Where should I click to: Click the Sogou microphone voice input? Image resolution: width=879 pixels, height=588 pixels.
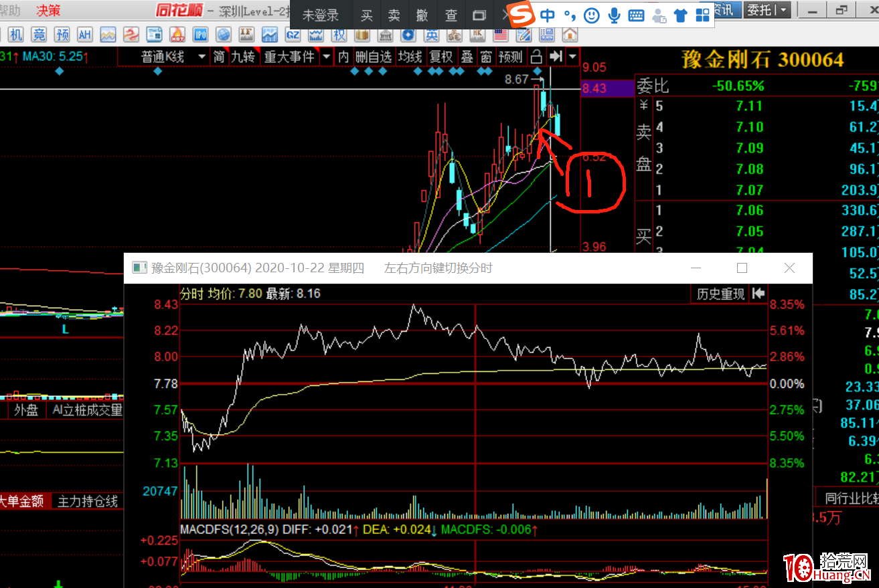coord(614,15)
